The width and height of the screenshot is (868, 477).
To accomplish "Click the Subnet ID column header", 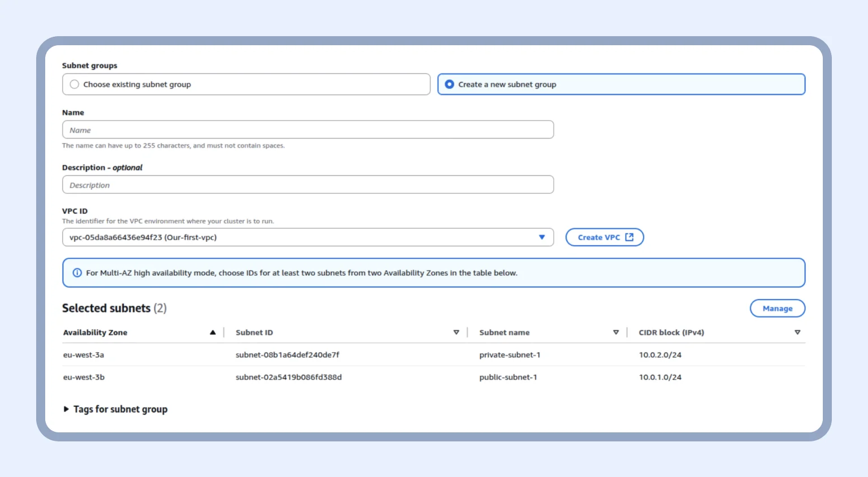I will [254, 332].
